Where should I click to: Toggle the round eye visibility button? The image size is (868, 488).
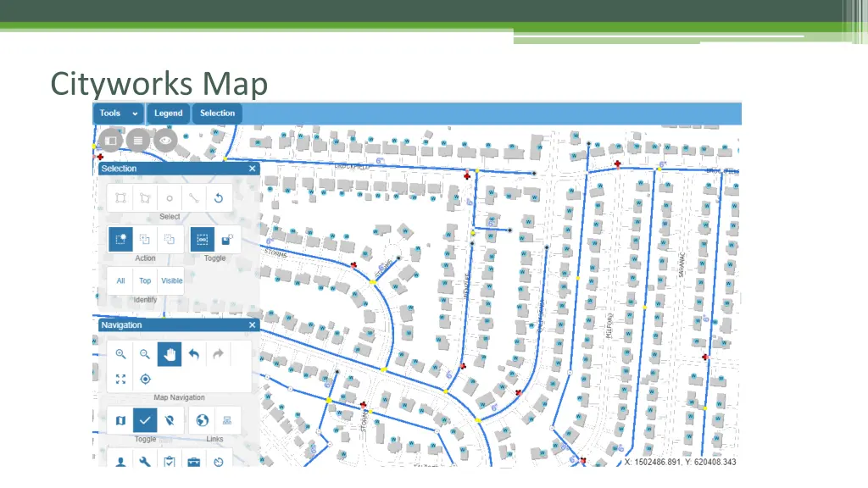(x=165, y=141)
